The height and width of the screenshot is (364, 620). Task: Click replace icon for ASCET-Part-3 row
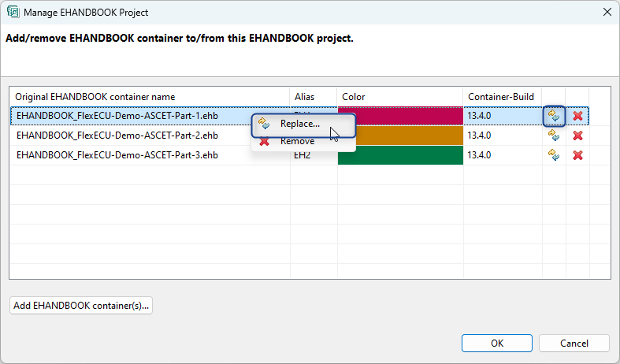[x=554, y=155]
